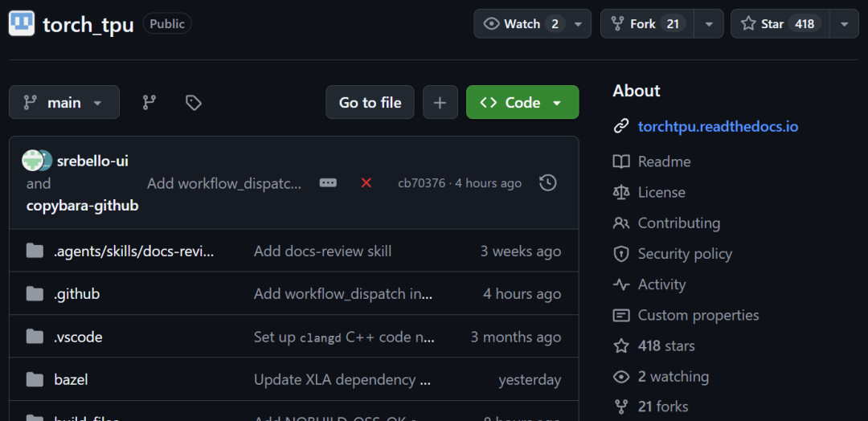
Task: Click the Custom properties note icon
Action: 621,315
